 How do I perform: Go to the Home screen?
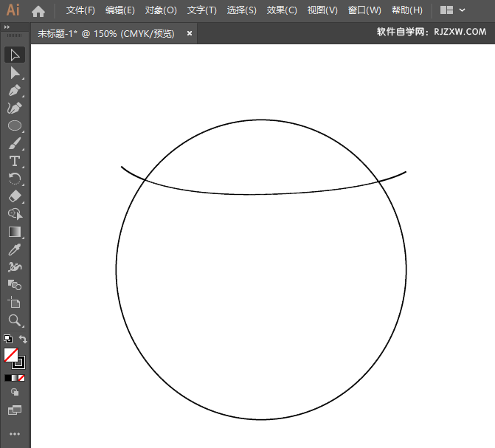click(38, 10)
